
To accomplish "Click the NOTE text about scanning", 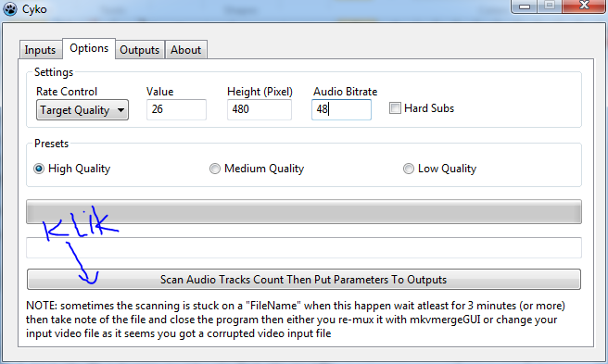I will [x=296, y=320].
